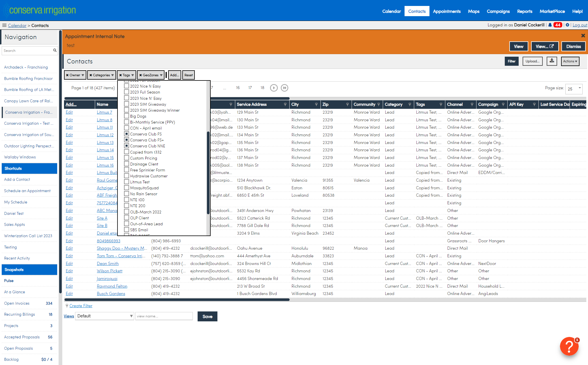Check the Big Dogs tag checkbox

click(127, 116)
